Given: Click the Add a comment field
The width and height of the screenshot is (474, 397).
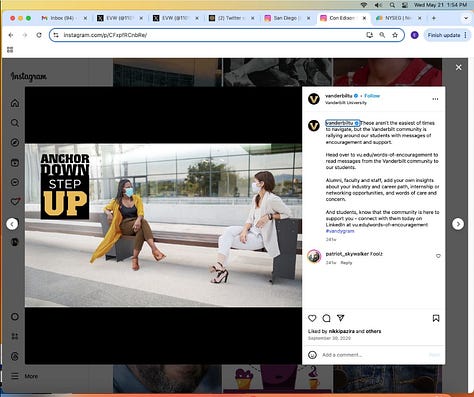Looking at the screenshot, I should [373, 355].
